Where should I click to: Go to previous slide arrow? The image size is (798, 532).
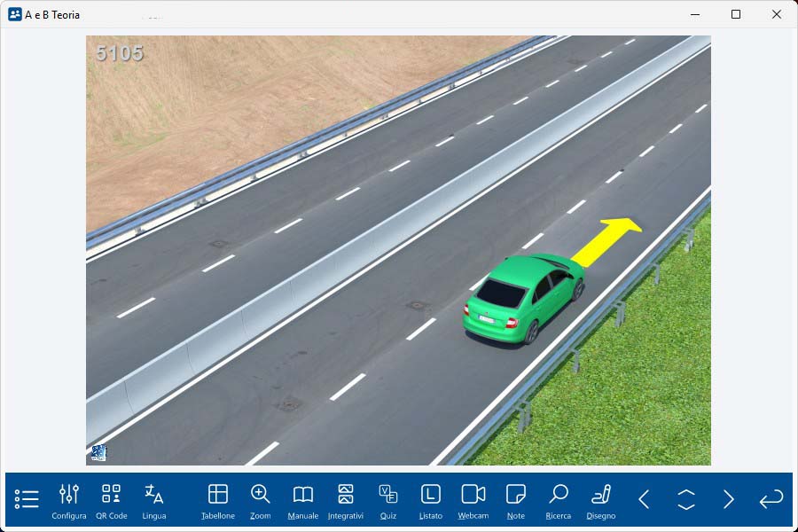tap(644, 499)
